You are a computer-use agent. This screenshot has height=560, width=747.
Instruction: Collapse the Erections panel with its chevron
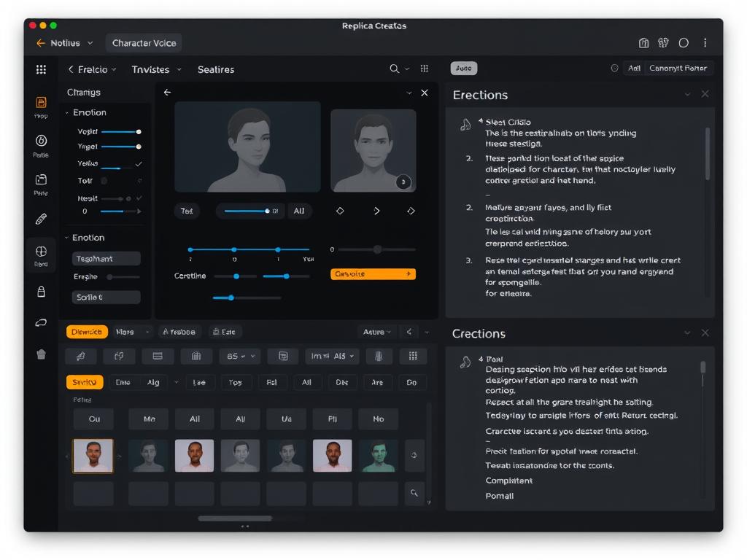688,94
